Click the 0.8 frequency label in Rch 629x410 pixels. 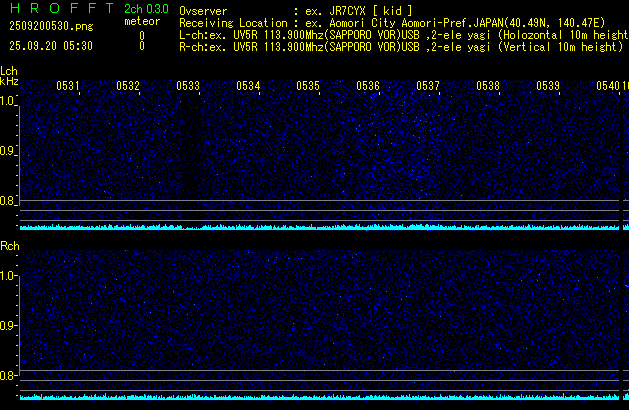9,376
